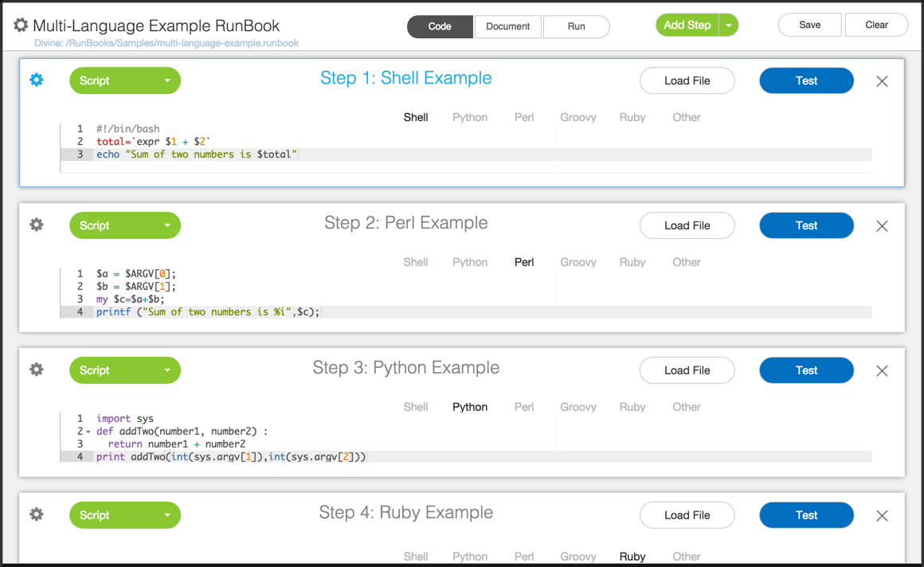This screenshot has height=567, width=924.
Task: Load File for Step 2 Perl Example
Action: 687,225
